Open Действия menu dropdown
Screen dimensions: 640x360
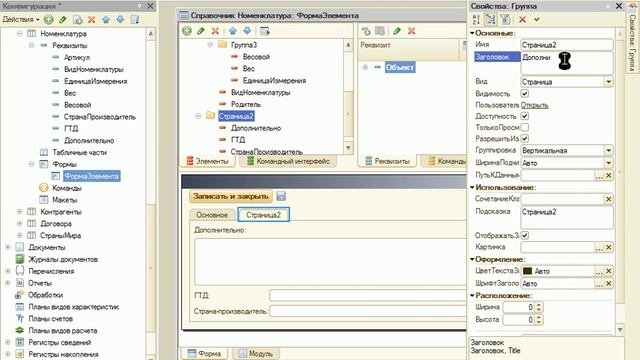(x=21, y=19)
